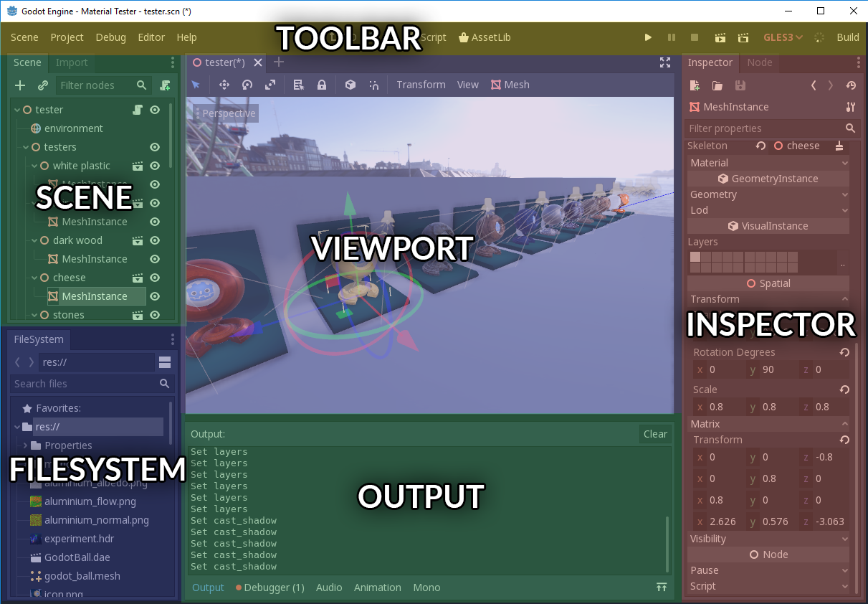The image size is (868, 604).
Task: Open the GLES3 renderer dropdown
Action: pyautogui.click(x=783, y=37)
